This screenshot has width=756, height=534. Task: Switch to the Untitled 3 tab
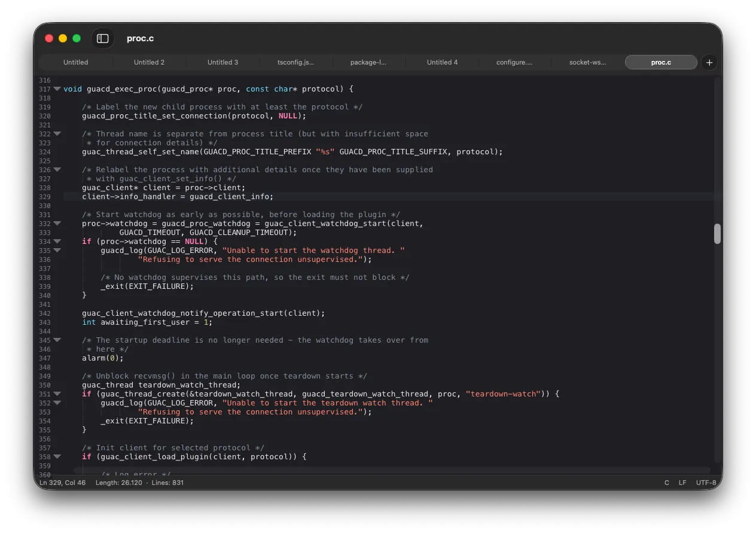pos(222,62)
